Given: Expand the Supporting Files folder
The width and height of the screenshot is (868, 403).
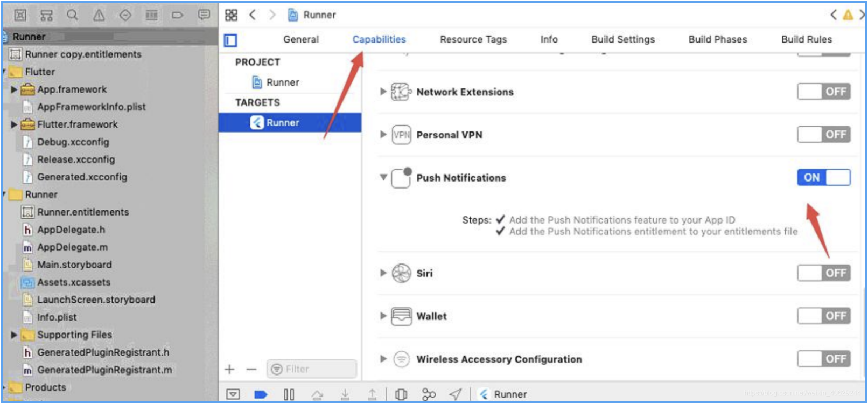Looking at the screenshot, I should [x=14, y=335].
